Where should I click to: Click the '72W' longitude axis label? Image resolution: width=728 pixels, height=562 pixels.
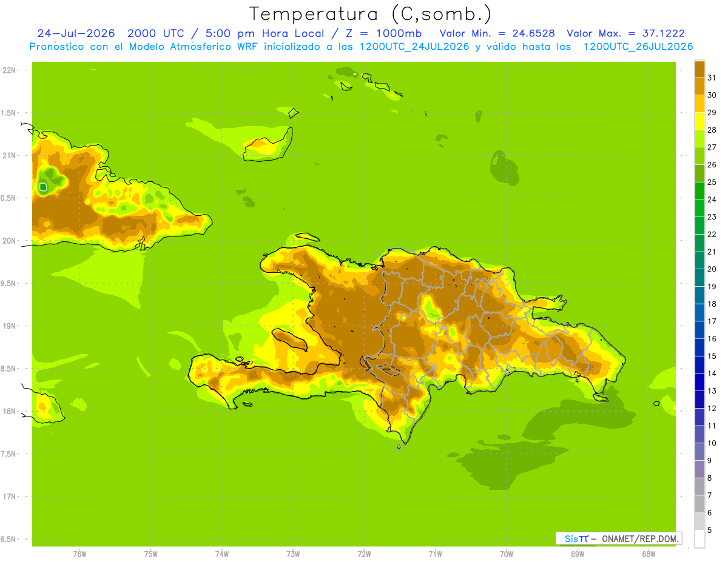click(364, 554)
